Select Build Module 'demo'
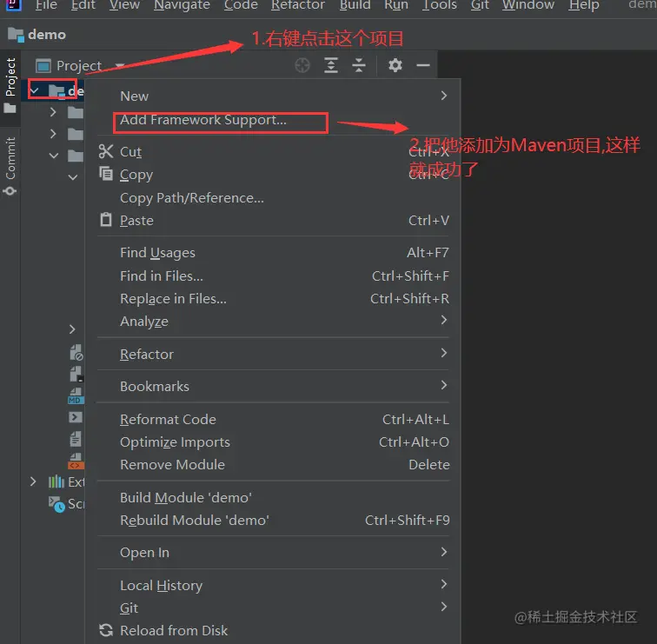 pos(273,497)
